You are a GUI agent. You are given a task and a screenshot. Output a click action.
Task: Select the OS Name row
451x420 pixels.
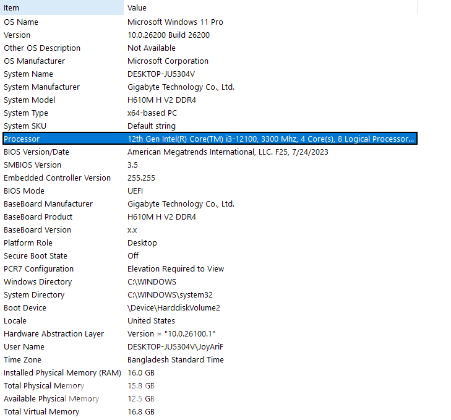coord(209,22)
